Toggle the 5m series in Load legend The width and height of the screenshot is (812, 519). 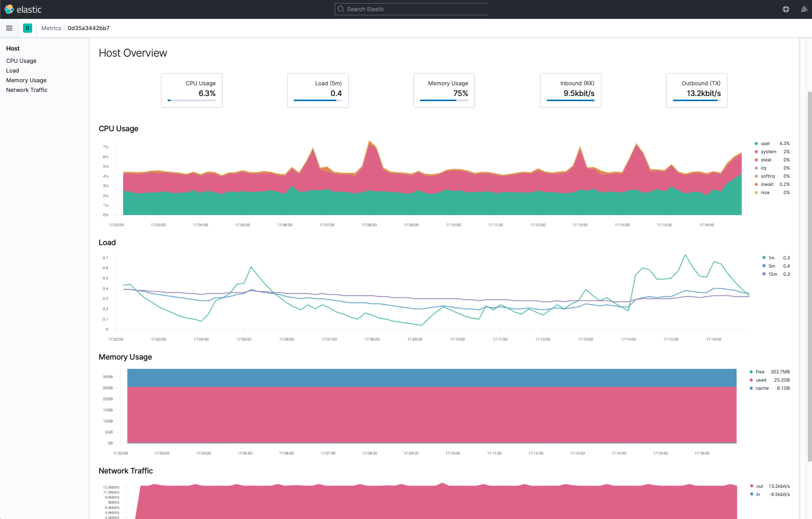(x=772, y=266)
